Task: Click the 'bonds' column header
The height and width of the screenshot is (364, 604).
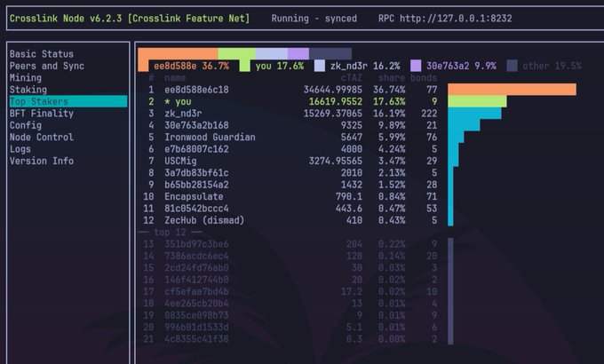Action: (424, 78)
